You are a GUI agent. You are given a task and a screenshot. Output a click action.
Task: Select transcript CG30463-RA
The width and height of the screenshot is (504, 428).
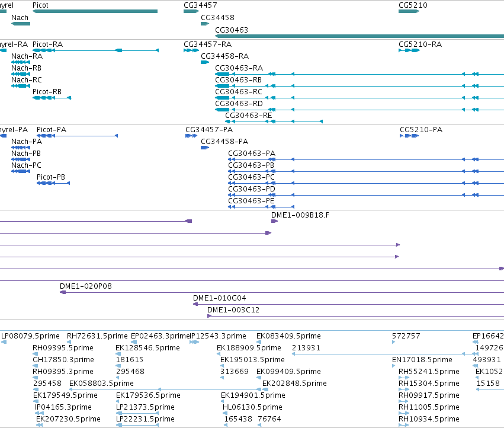[x=359, y=74]
